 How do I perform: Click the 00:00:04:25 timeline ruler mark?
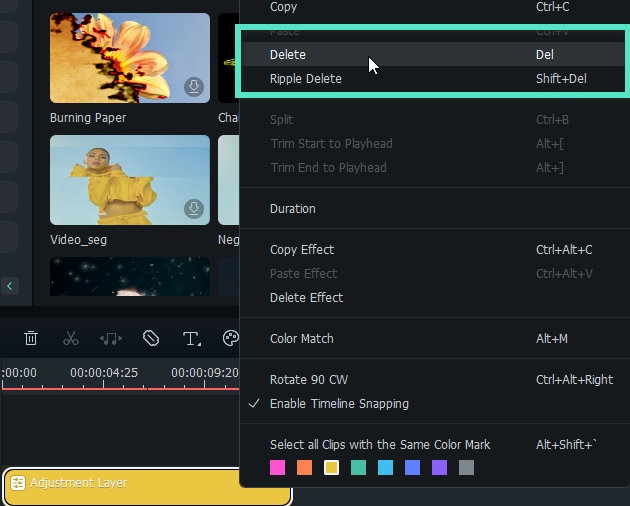pos(104,373)
